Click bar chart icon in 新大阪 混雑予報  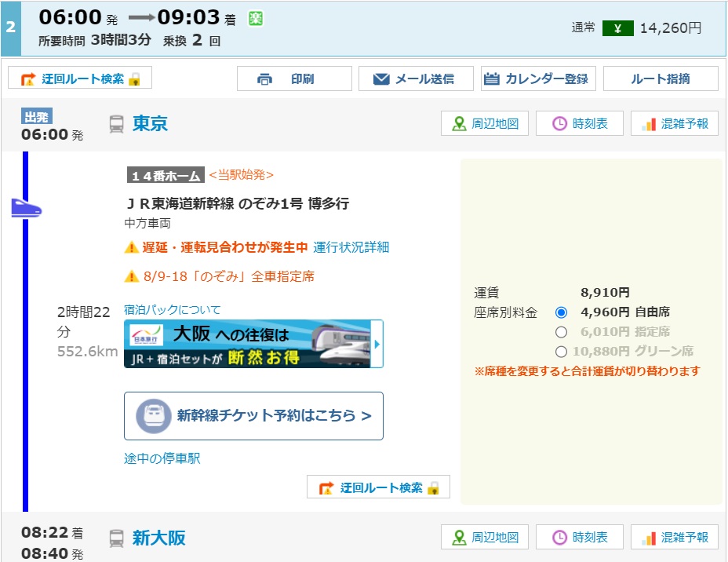coord(649,538)
